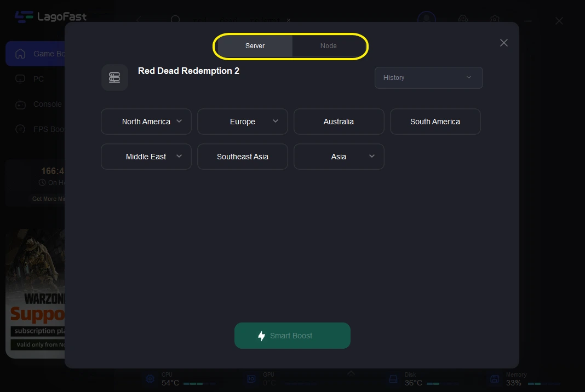Click Get More Minutes link

49,199
